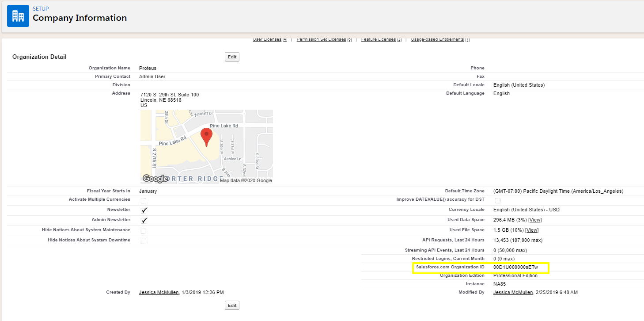
Task: Click the Used Data Space label
Action: (x=466, y=220)
